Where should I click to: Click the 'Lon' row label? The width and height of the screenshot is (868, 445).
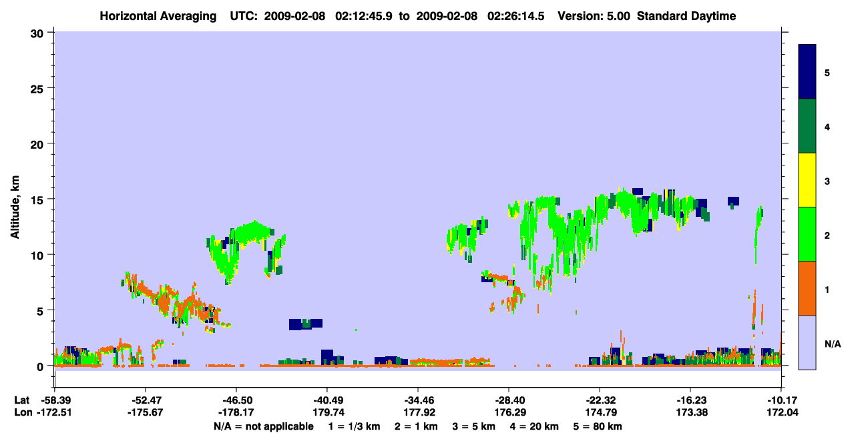click(x=22, y=412)
